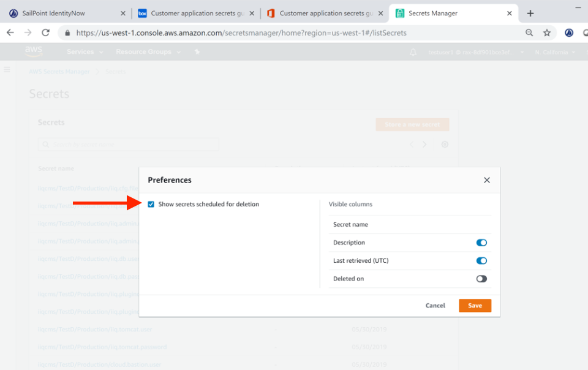Go back using browser back arrow
The image size is (588, 370).
10,33
